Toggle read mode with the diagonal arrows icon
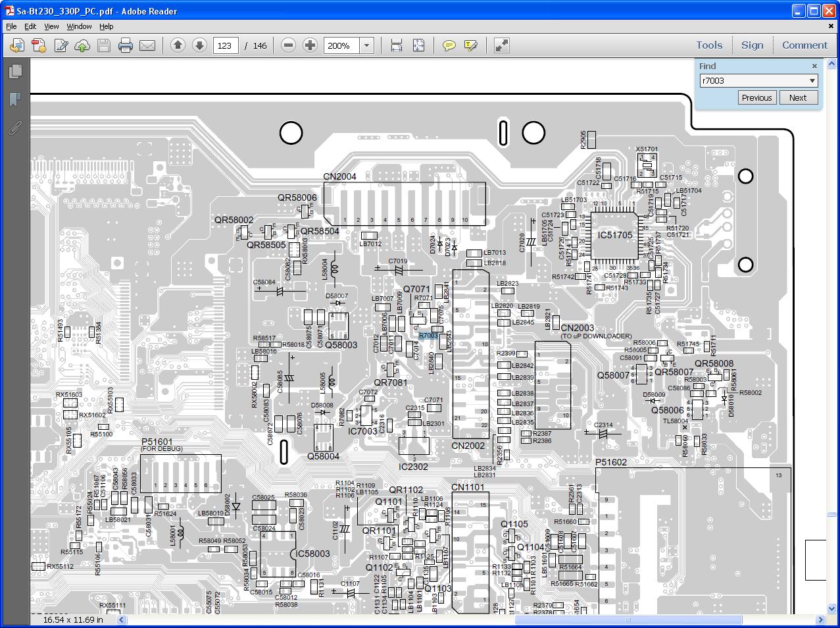Image resolution: width=840 pixels, height=628 pixels. point(501,45)
